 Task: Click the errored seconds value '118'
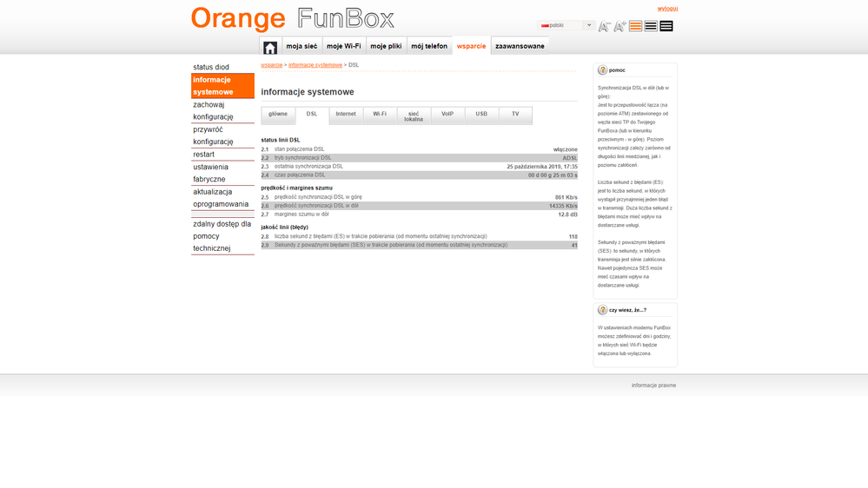(x=573, y=236)
